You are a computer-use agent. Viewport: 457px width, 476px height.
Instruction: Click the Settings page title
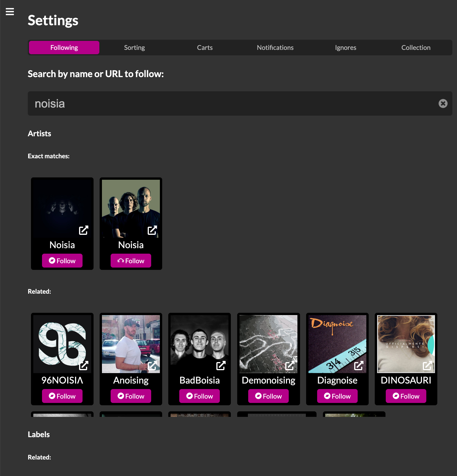coord(53,20)
